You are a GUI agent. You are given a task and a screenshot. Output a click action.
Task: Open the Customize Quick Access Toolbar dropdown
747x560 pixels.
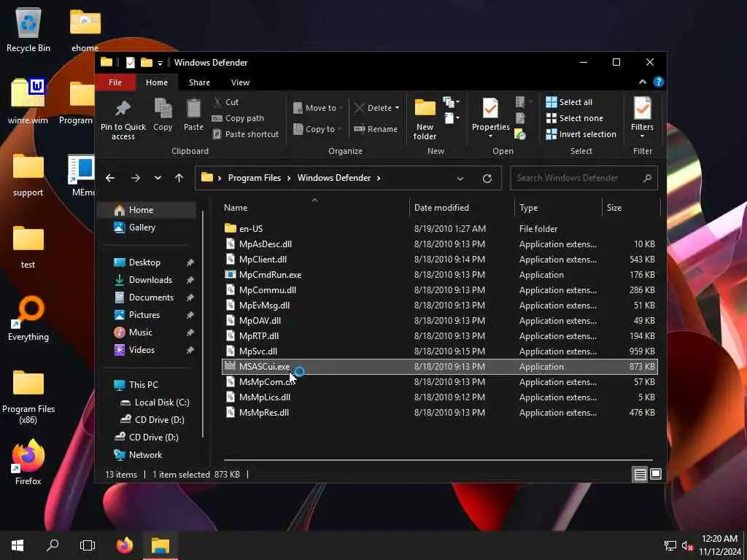(160, 63)
